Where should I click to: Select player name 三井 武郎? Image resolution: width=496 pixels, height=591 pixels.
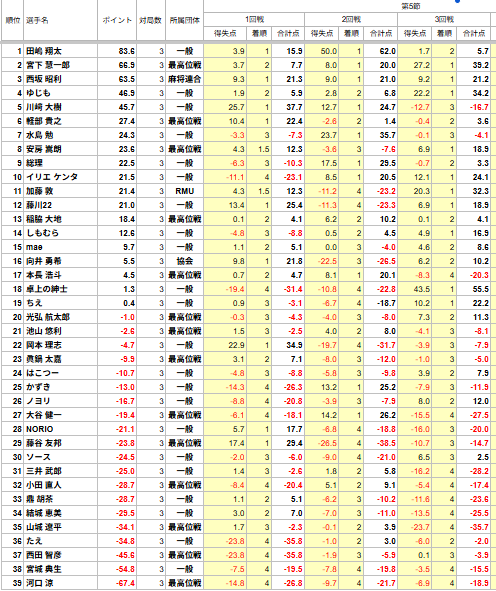tap(44, 471)
